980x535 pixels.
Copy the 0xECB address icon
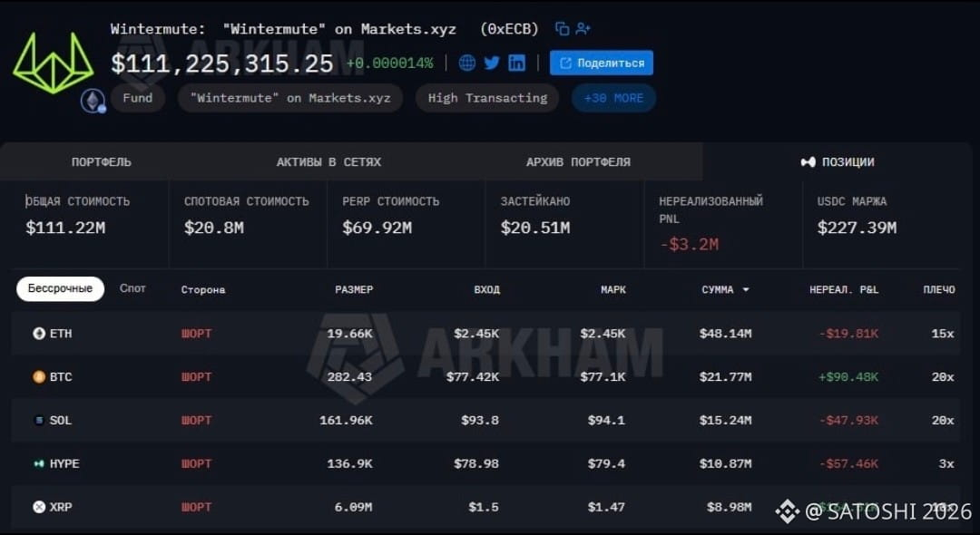click(562, 29)
